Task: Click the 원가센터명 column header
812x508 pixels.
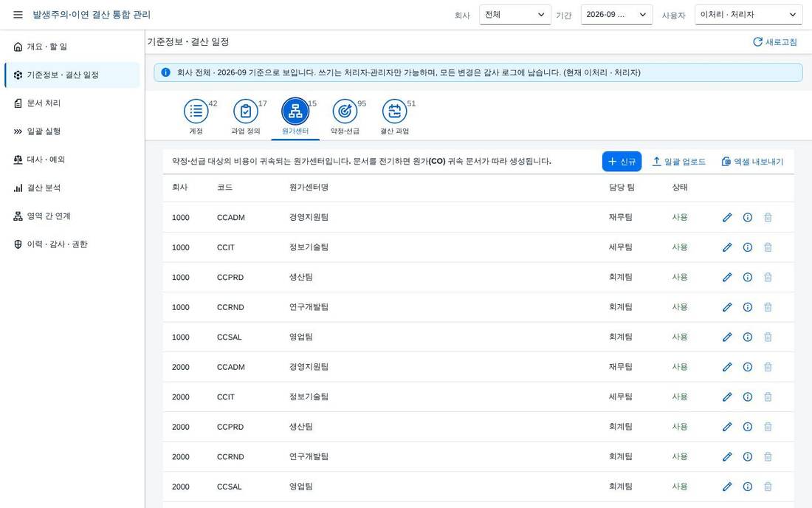Action: pyautogui.click(x=309, y=188)
